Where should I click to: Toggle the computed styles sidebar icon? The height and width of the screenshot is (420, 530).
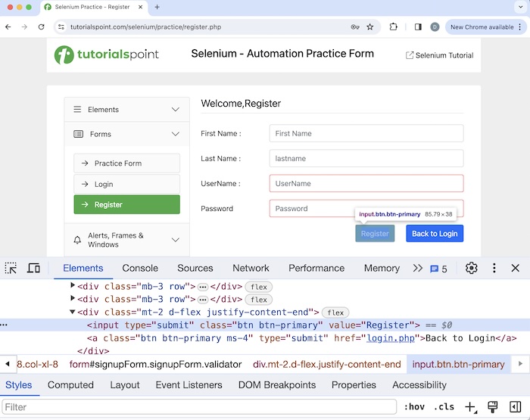coord(516,407)
